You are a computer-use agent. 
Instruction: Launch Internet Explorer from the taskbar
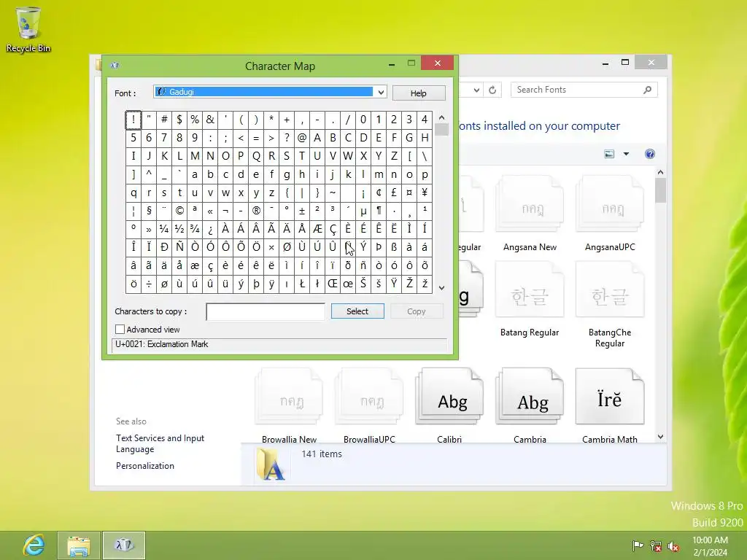[34, 545]
